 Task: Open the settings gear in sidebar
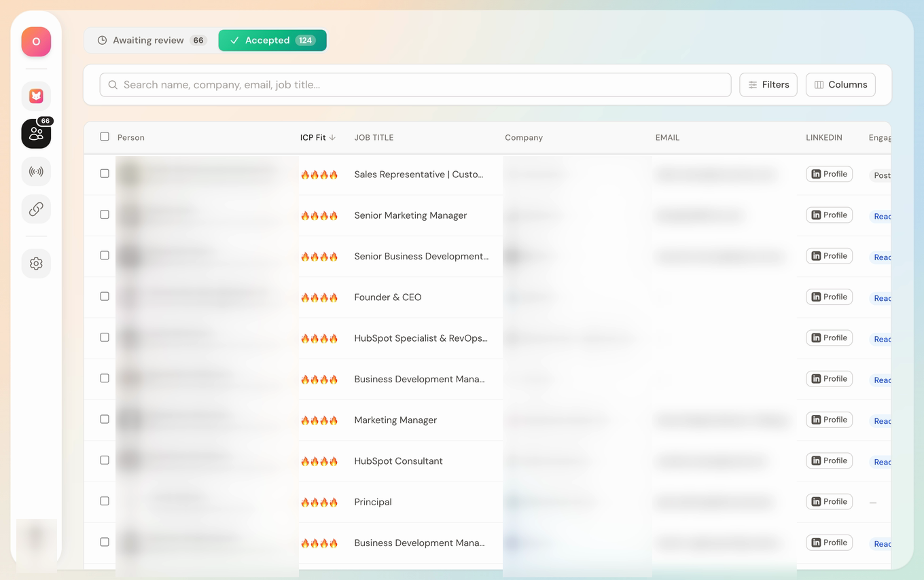[x=36, y=264]
